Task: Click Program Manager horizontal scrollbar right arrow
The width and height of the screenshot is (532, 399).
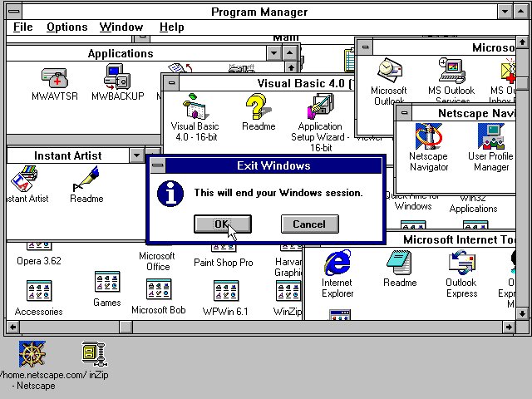Action: pyautogui.click(x=509, y=327)
